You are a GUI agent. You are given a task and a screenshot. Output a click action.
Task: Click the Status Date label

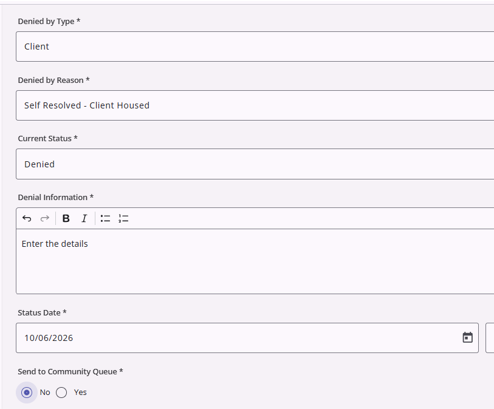[42, 313]
